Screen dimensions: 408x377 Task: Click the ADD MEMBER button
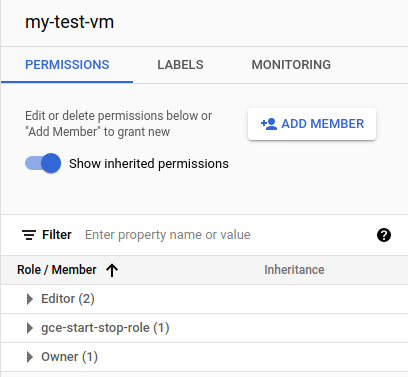pos(312,124)
